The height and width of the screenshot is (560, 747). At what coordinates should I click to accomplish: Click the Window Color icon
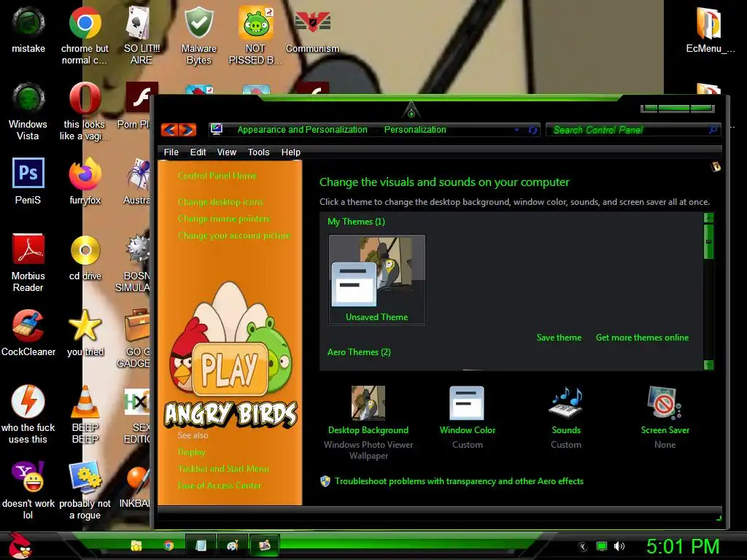467,402
